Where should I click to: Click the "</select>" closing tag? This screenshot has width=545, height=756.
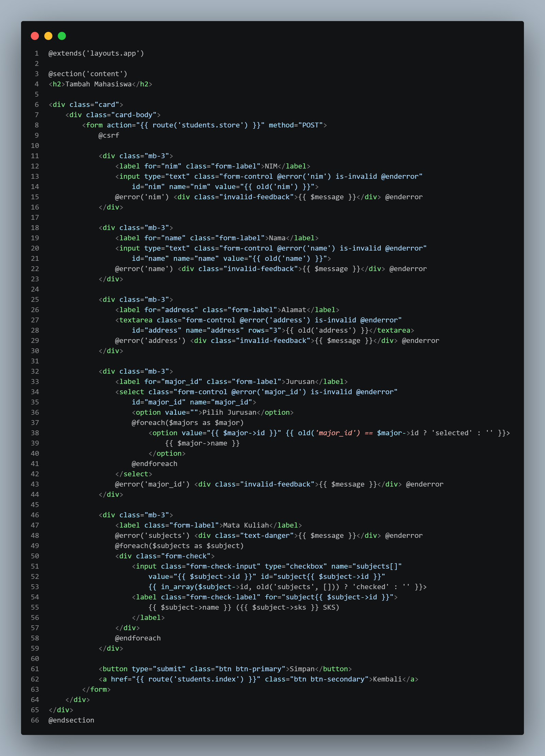[134, 474]
